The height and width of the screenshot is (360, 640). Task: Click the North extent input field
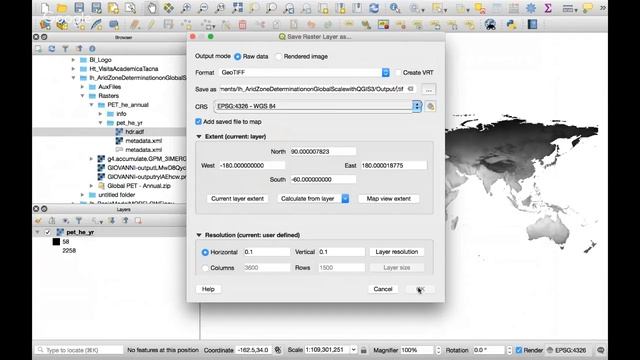pyautogui.click(x=322, y=151)
